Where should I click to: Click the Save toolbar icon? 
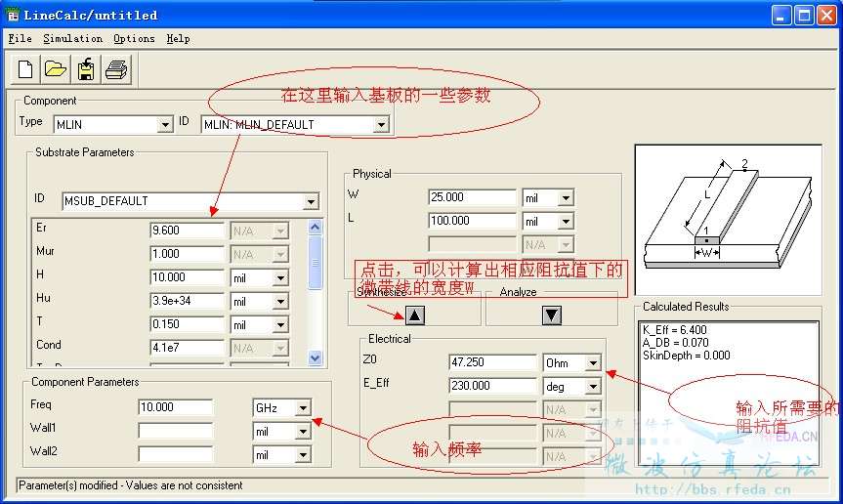click(x=86, y=69)
